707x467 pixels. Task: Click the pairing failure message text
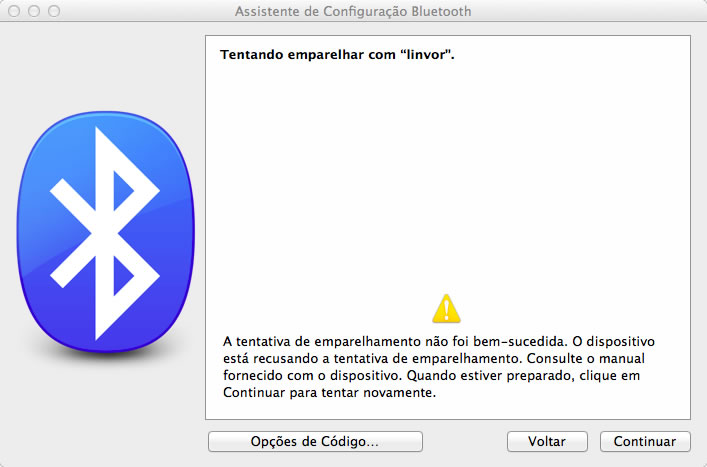438,367
